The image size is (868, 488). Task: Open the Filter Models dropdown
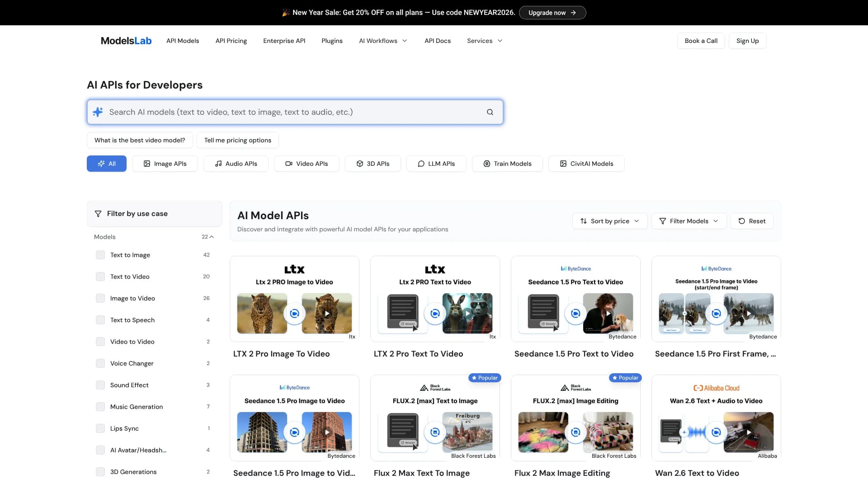pyautogui.click(x=689, y=221)
